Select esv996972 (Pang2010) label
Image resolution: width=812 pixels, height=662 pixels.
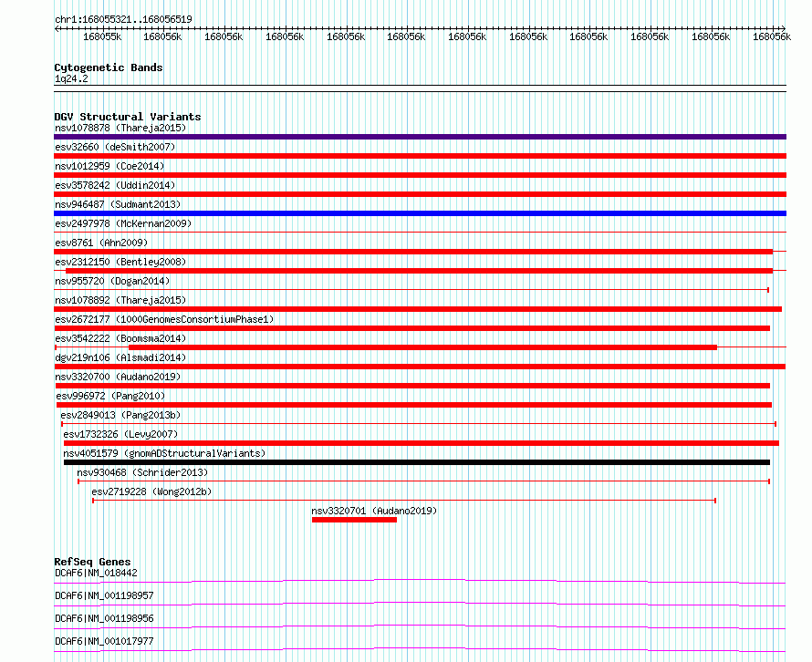[x=110, y=396]
